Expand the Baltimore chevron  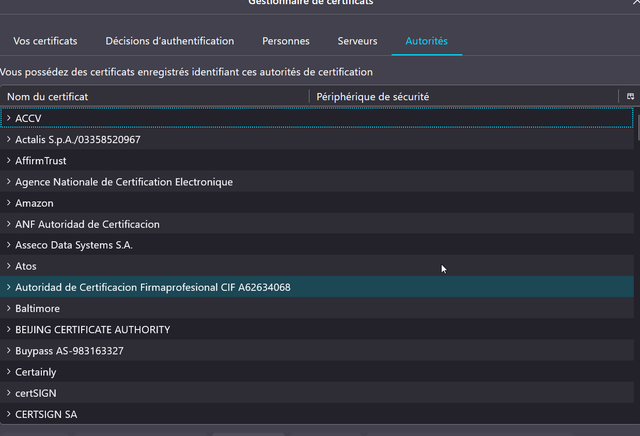coord(9,309)
